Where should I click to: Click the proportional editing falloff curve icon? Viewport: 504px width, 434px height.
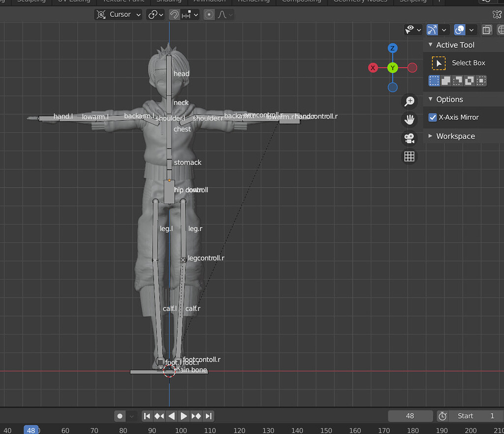[x=222, y=14]
